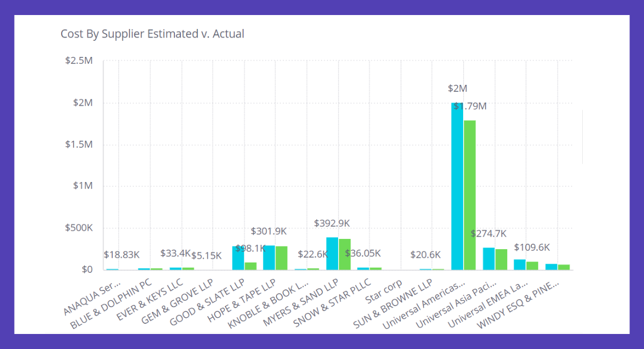Image resolution: width=644 pixels, height=349 pixels.
Task: Click the $98.1K data label
Action: click(x=251, y=249)
